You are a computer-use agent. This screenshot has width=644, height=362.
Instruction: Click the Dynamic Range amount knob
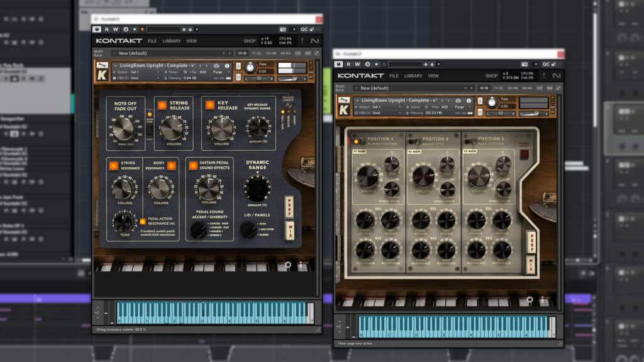coord(256,188)
